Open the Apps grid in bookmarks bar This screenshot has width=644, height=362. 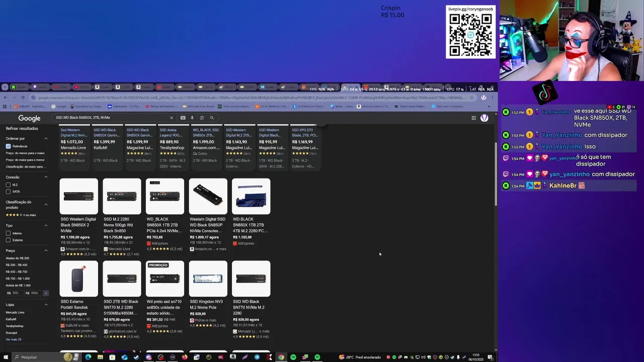pyautogui.click(x=5, y=107)
